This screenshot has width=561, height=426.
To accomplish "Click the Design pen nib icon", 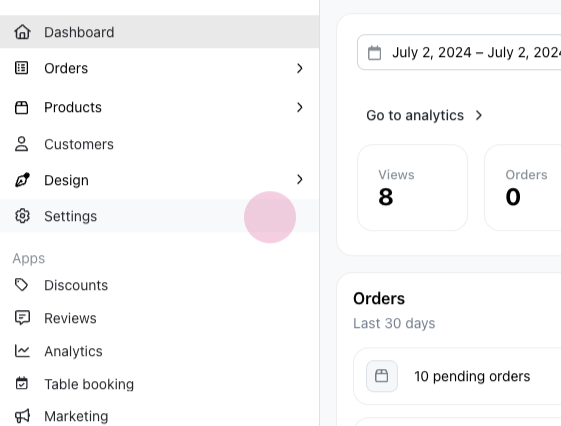I will (x=22, y=180).
